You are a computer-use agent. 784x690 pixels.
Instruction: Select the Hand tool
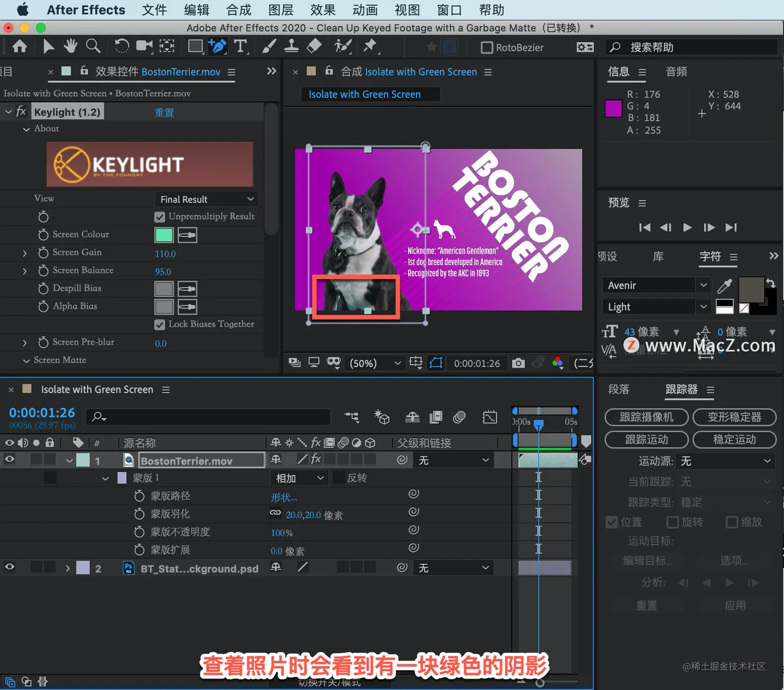pyautogui.click(x=71, y=47)
